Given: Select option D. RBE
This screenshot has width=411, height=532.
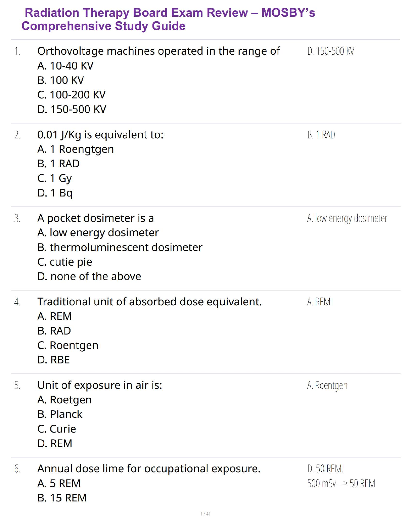Looking at the screenshot, I should [x=54, y=360].
